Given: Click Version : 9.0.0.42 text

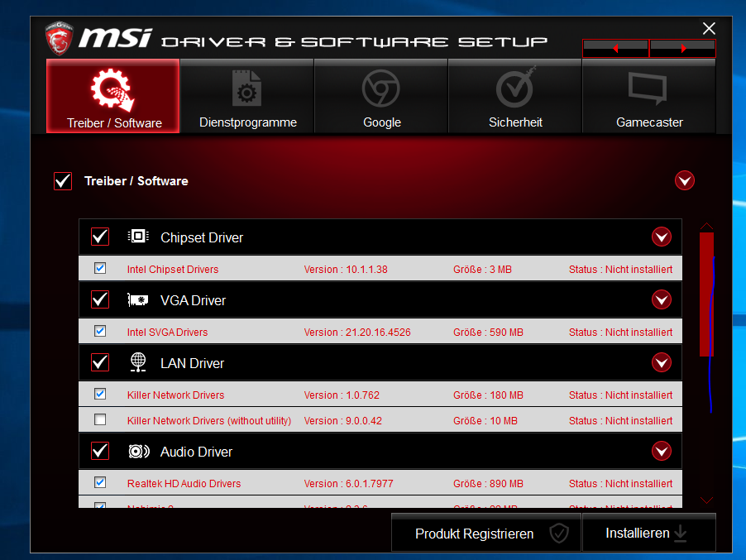Looking at the screenshot, I should (343, 420).
